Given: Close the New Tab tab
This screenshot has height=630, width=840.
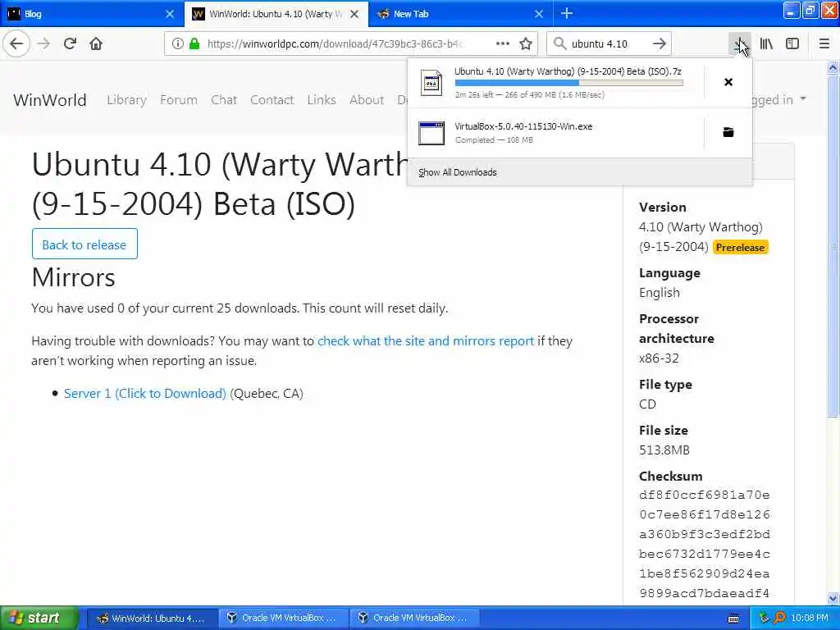Looking at the screenshot, I should 539,14.
